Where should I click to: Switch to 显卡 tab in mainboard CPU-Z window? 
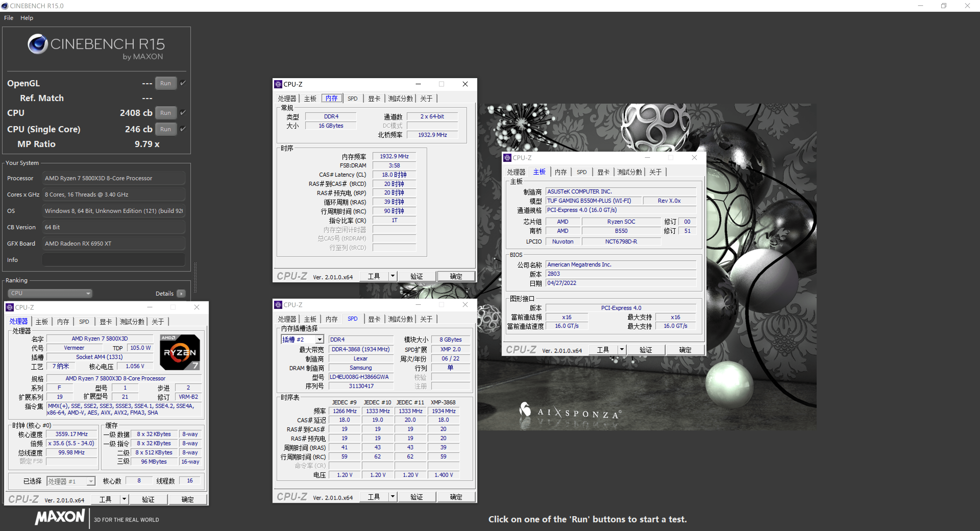[x=603, y=172]
